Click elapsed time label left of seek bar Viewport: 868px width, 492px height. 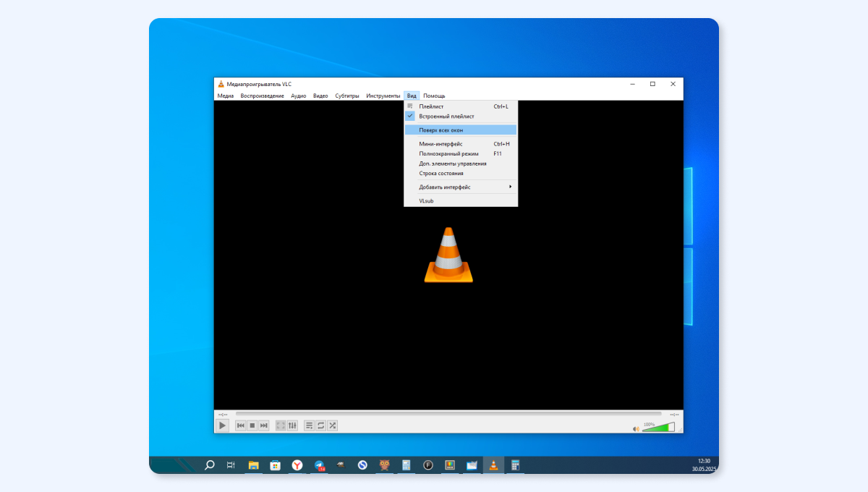tap(223, 414)
